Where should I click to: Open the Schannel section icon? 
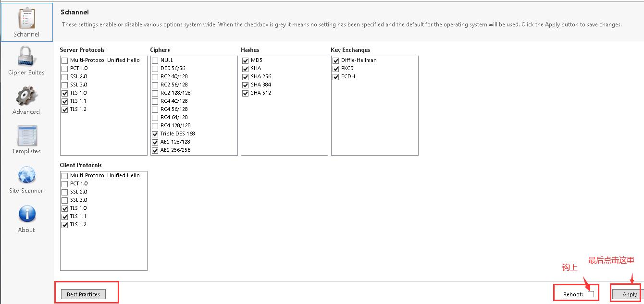26,18
